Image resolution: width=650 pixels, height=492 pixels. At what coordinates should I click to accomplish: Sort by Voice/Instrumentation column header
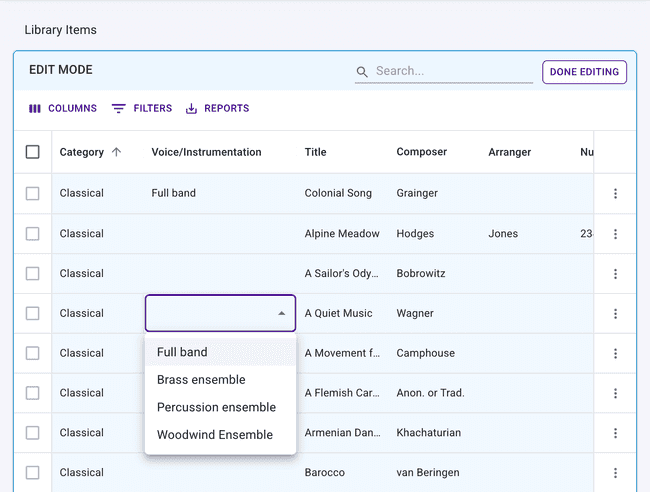[206, 152]
